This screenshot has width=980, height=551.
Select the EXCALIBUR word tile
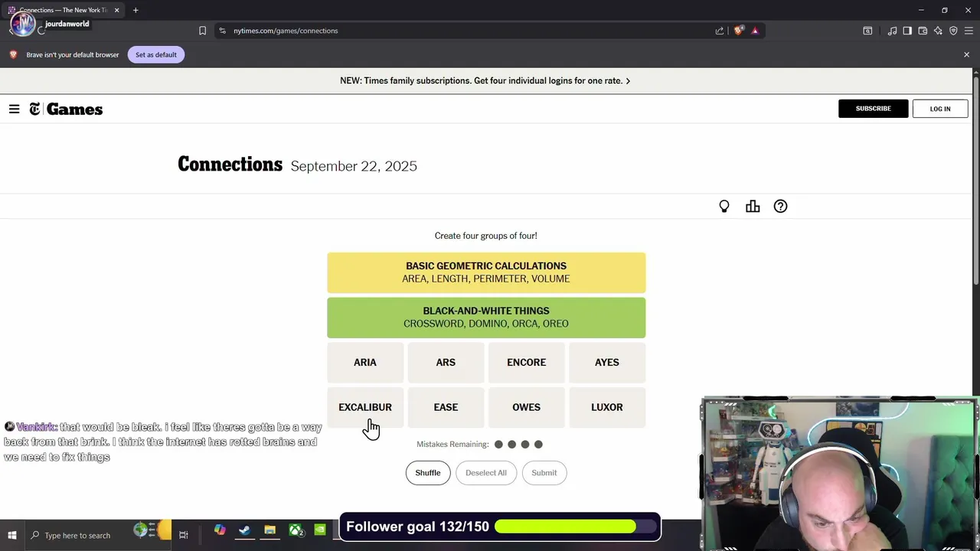pos(365,407)
